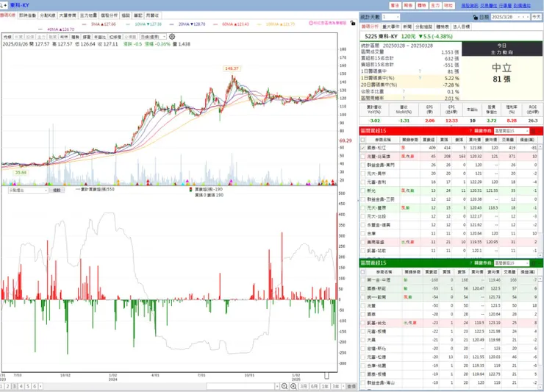The width and height of the screenshot is (544, 392).
Task: Switch to the 分點K線 tab
Action: click(48, 15)
